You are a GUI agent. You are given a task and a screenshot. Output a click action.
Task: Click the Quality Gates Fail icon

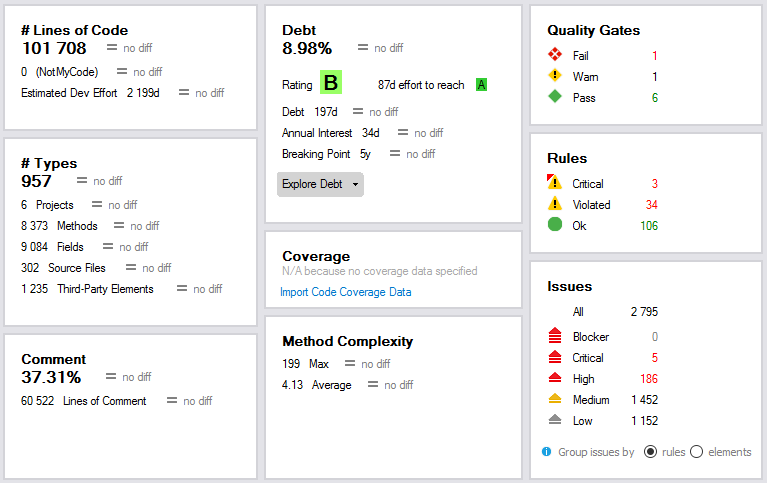555,54
